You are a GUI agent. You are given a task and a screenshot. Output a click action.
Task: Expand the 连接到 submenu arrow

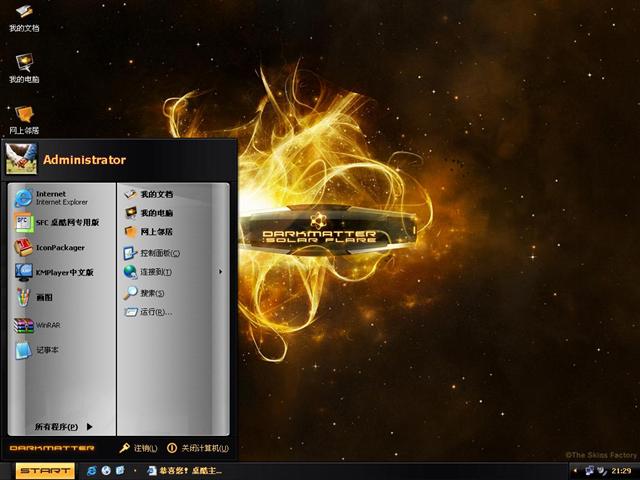220,271
